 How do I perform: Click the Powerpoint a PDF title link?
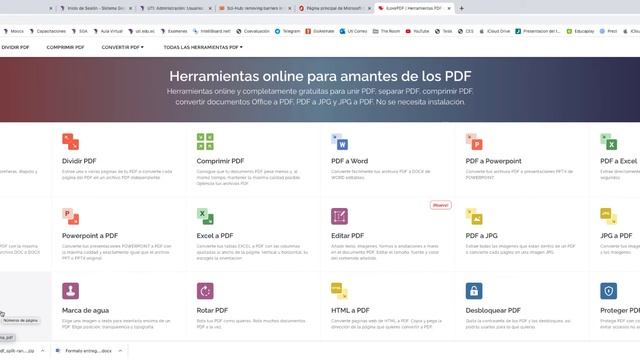pyautogui.click(x=90, y=236)
